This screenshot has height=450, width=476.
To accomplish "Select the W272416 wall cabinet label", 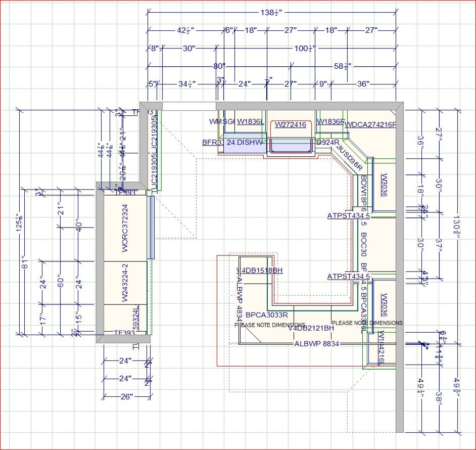I will tap(291, 124).
